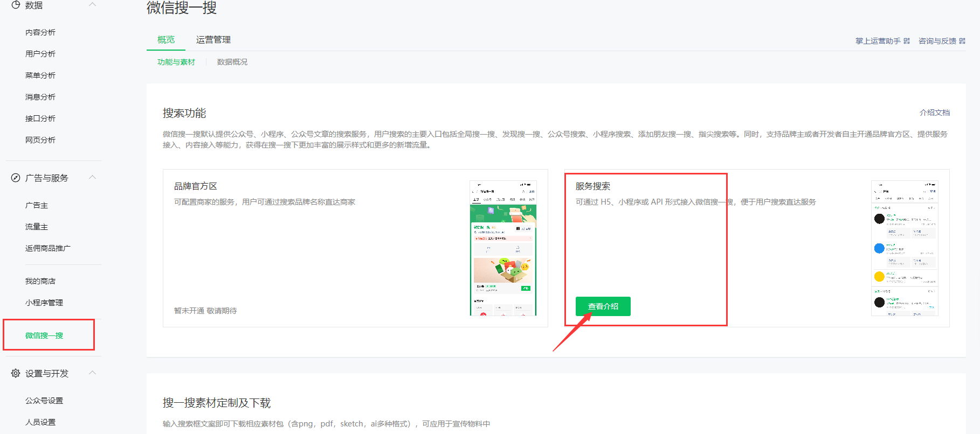
Task: Click the 设置与开发 section header label
Action: point(47,373)
